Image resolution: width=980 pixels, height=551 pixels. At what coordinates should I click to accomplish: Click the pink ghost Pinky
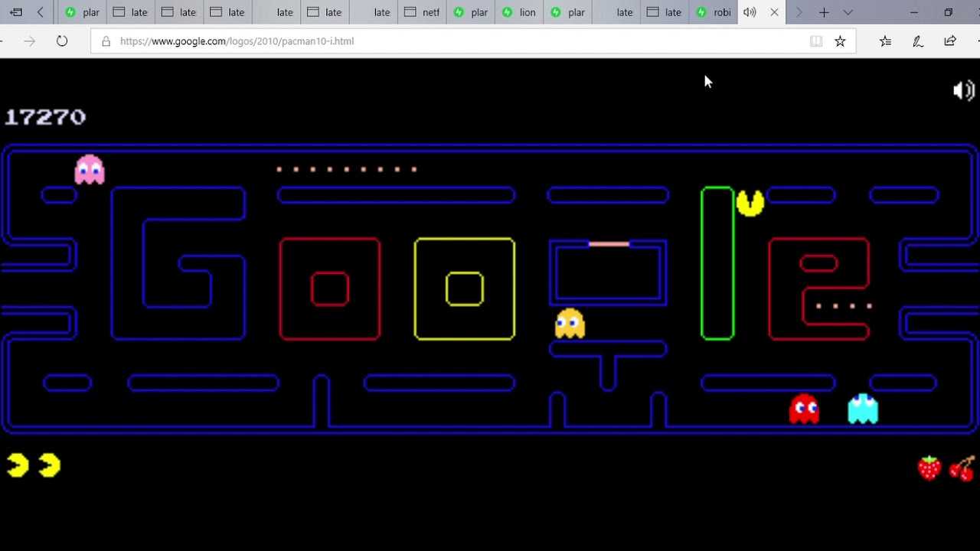click(90, 169)
